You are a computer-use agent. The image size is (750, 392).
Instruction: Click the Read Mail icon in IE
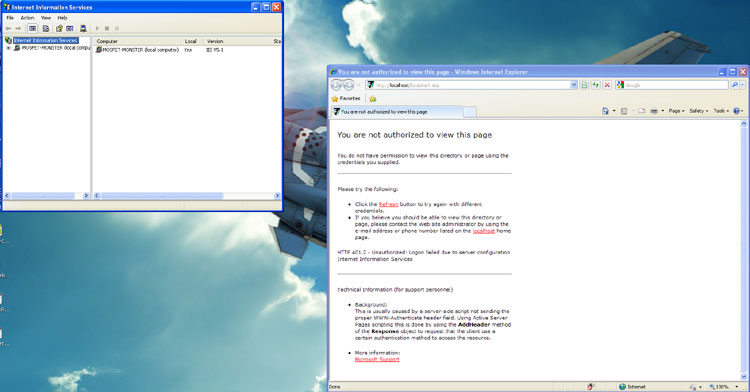(641, 111)
